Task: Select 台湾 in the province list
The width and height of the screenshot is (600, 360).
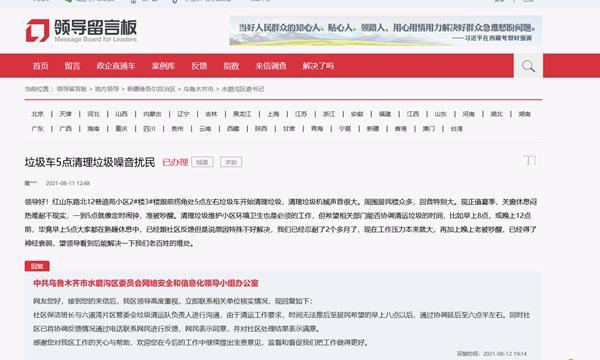Action: pos(457,129)
